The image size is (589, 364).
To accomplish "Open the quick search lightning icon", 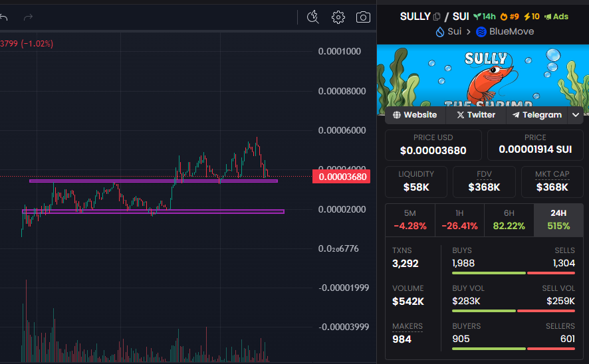I will (x=313, y=17).
